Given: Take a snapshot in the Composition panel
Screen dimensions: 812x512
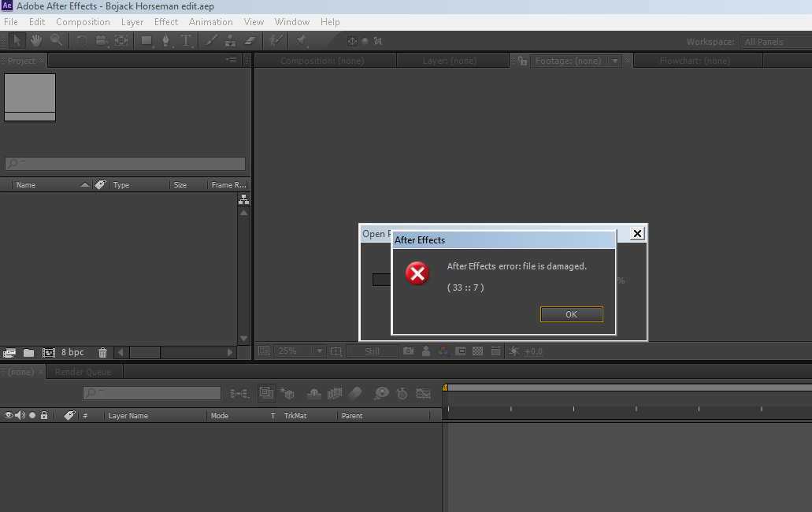Looking at the screenshot, I should pyautogui.click(x=409, y=351).
